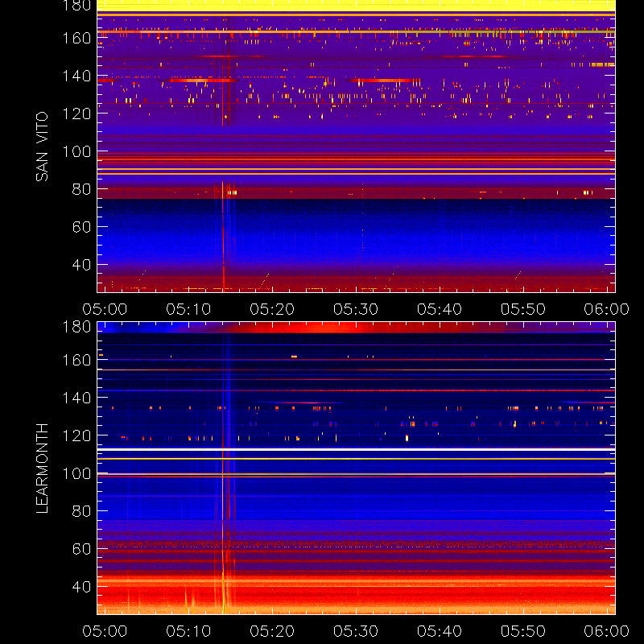The width and height of the screenshot is (644, 644).
Task: Click the 05:30 time label below Learmonth plot
Action: pyautogui.click(x=356, y=631)
